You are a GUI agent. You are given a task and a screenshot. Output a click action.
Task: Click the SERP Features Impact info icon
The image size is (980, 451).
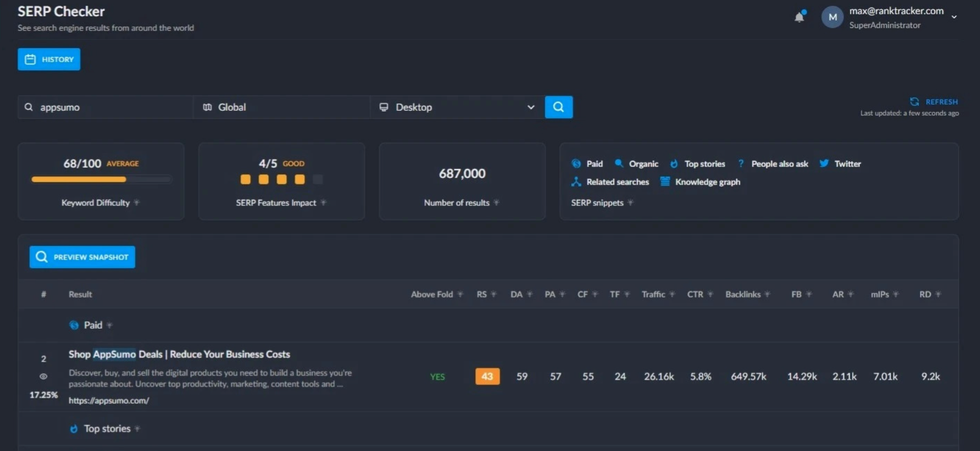click(x=324, y=203)
